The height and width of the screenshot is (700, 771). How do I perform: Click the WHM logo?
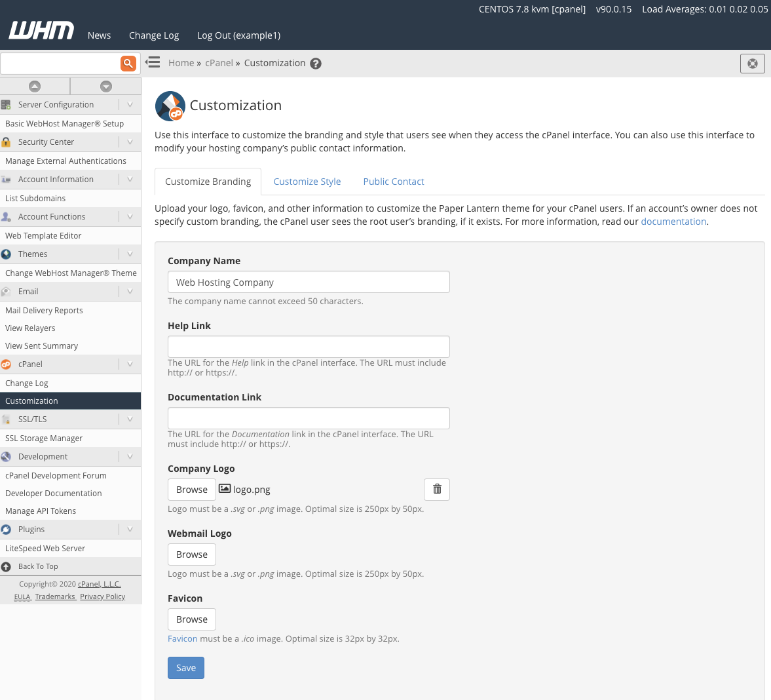(41, 31)
